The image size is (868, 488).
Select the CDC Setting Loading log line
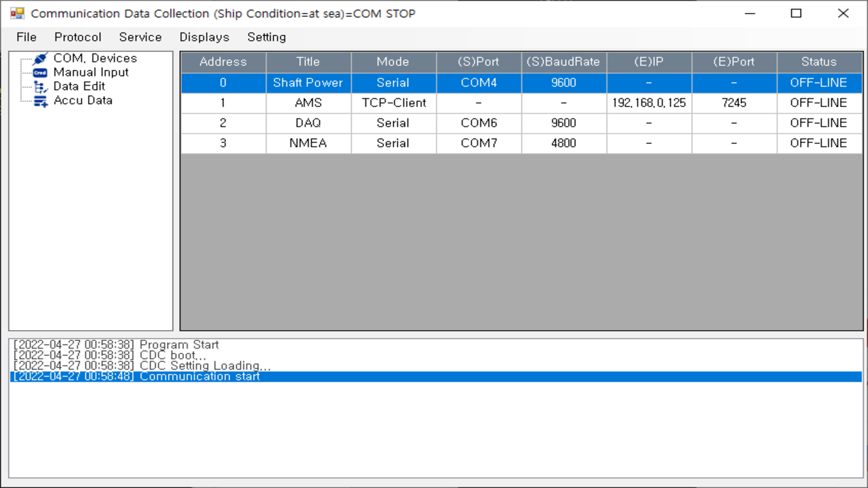coord(436,366)
